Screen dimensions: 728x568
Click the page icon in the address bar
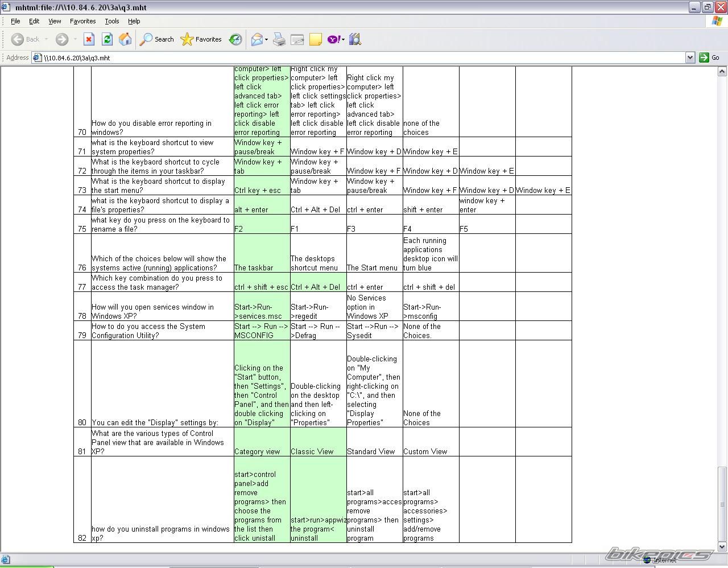coord(38,57)
